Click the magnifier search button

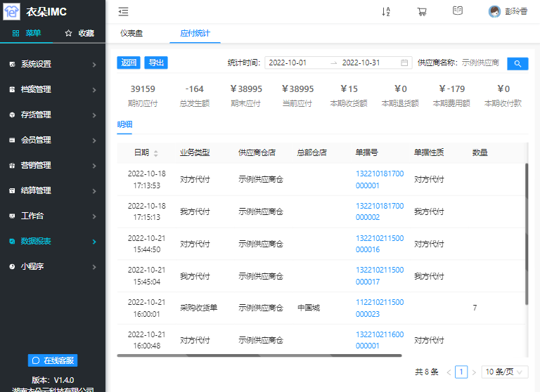click(517, 63)
